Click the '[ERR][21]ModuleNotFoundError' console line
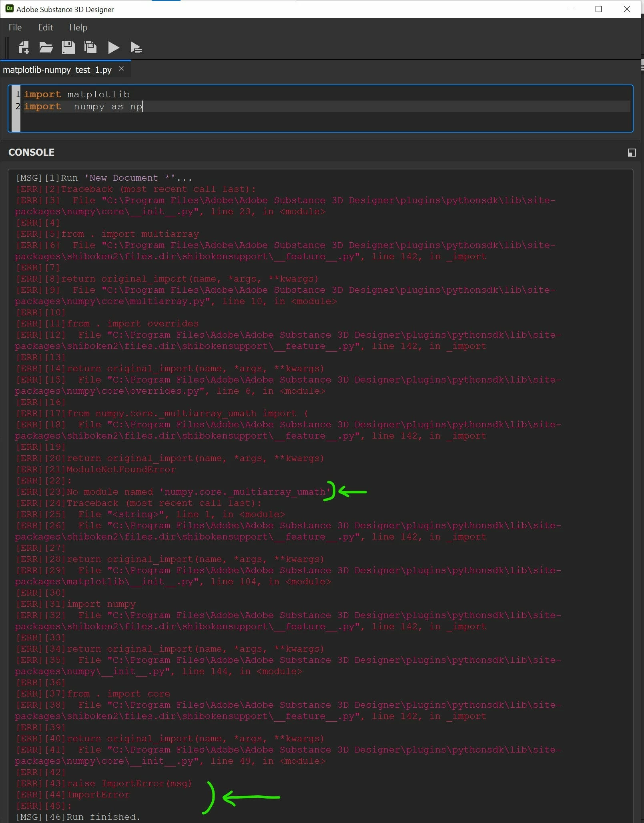The width and height of the screenshot is (644, 823). coord(96,469)
